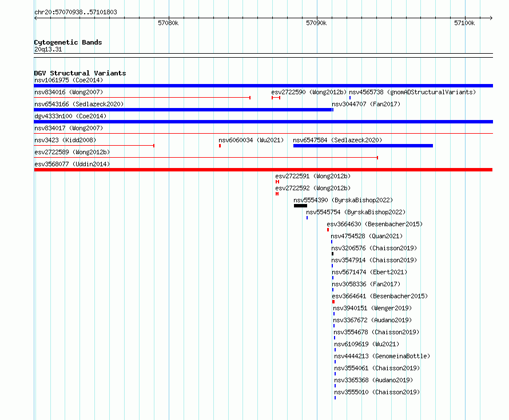Select the red line under esv2722589
The height and width of the screenshot is (420, 509).
click(x=206, y=158)
